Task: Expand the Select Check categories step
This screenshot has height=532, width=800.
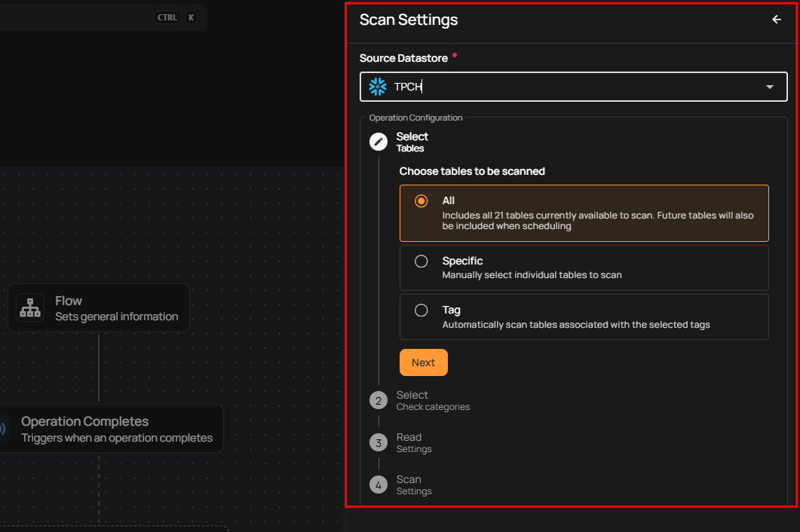Action: coord(432,401)
